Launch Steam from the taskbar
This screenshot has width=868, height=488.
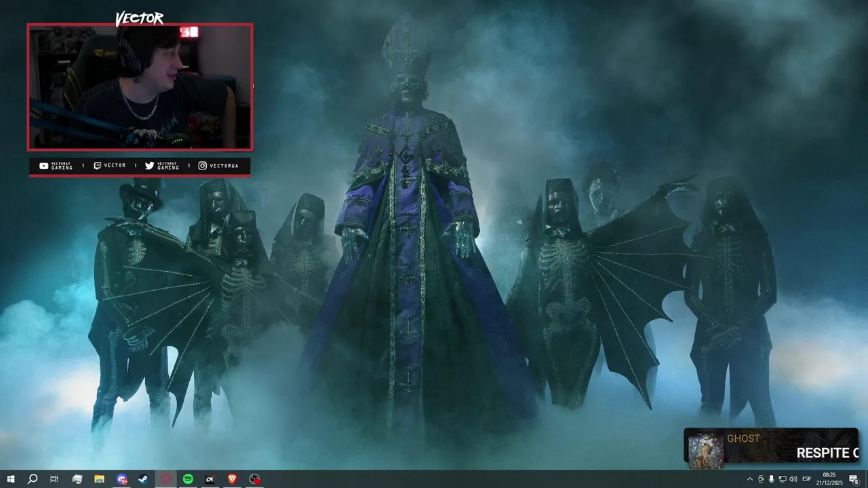(144, 479)
